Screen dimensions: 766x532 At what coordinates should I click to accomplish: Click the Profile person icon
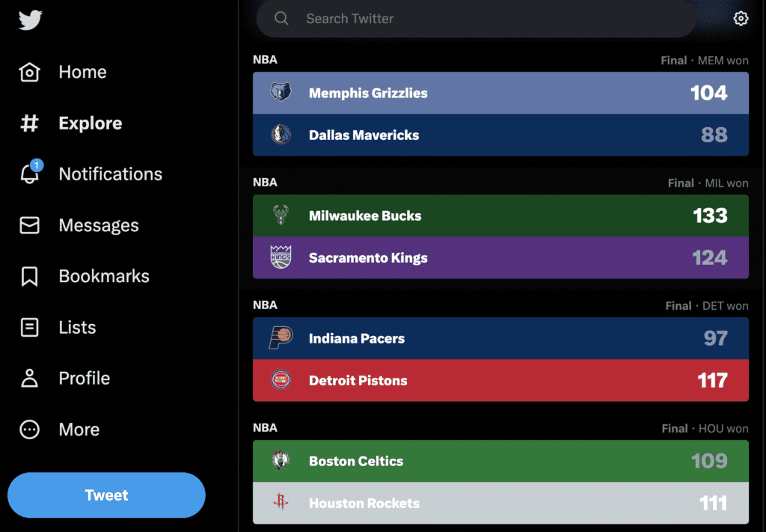(x=29, y=378)
